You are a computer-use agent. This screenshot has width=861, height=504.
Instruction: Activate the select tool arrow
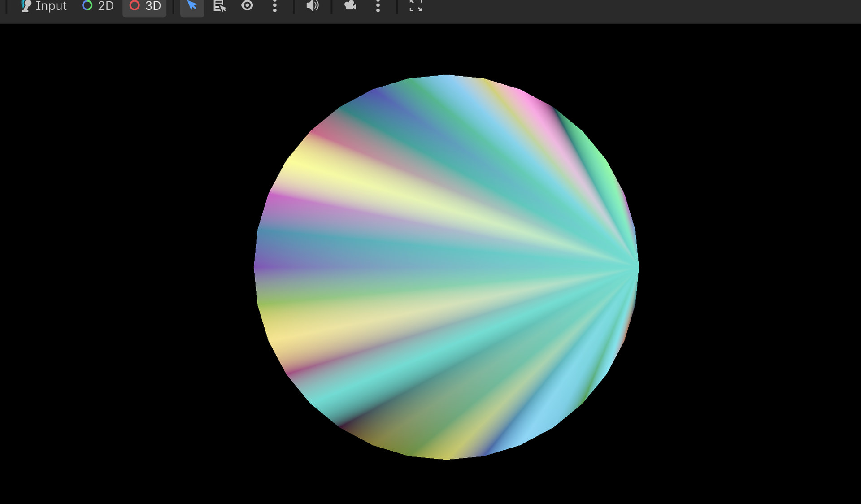(192, 6)
